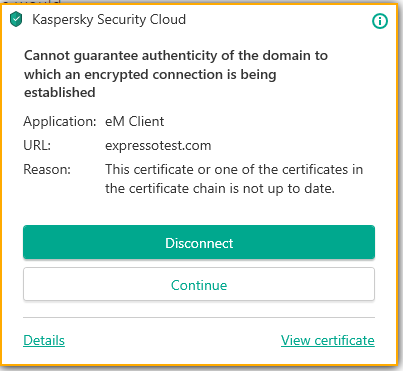Select the URL label
This screenshot has height=371, width=403.
pos(37,145)
